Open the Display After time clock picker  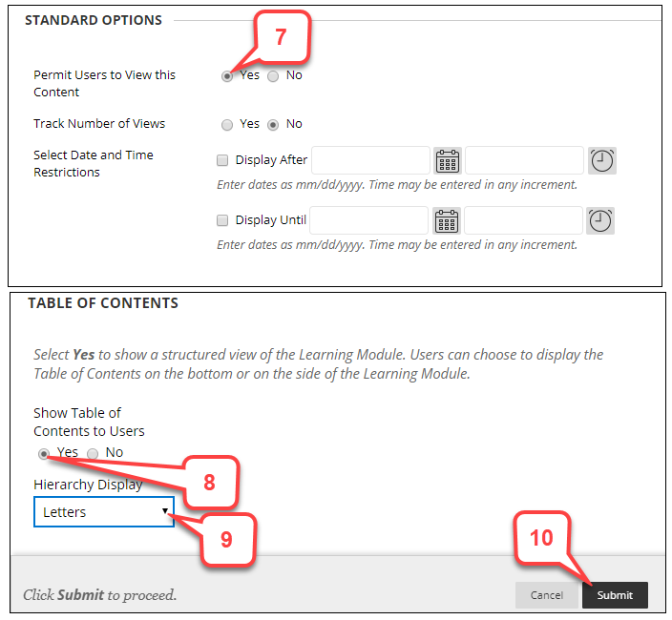tap(601, 160)
